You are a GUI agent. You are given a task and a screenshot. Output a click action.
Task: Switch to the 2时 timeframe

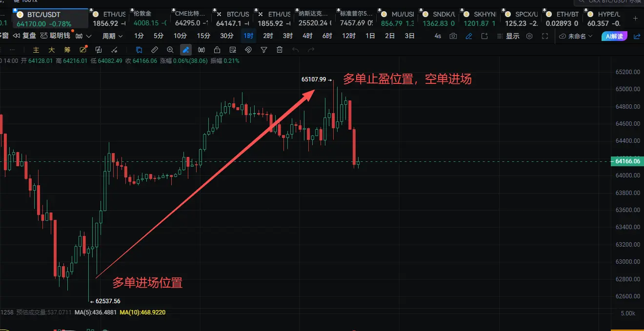click(268, 36)
